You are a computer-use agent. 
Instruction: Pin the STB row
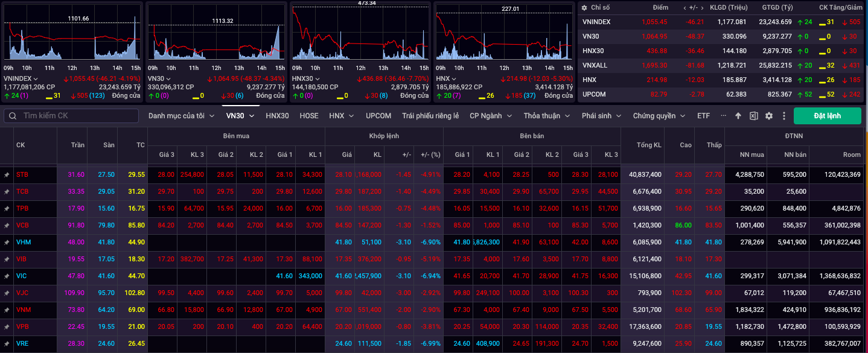[x=7, y=174]
